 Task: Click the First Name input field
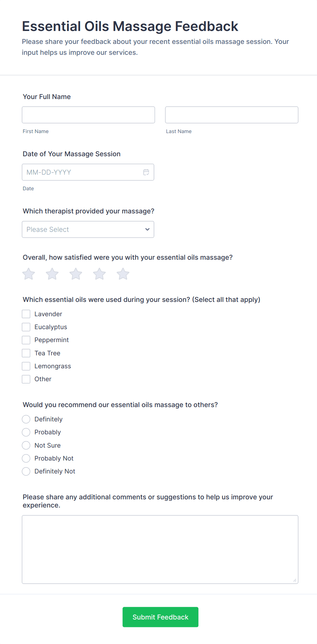pos(88,115)
